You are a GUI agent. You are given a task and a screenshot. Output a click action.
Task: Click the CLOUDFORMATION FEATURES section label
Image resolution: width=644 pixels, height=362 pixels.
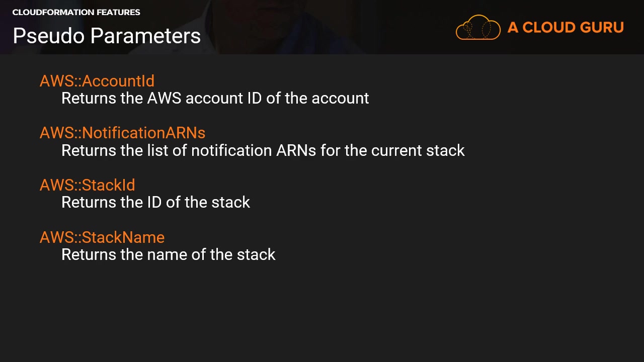click(76, 12)
